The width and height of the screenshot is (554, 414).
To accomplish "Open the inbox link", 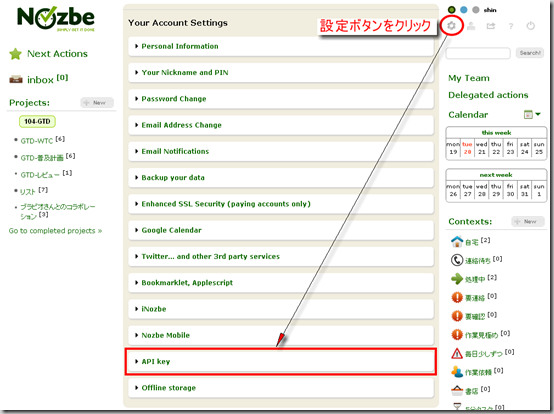I will pyautogui.click(x=40, y=80).
